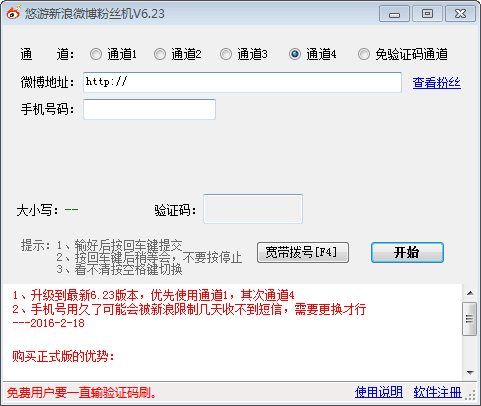The image size is (481, 406).
Task: Minimize the 粉丝机 window
Action: pyautogui.click(x=394, y=14)
